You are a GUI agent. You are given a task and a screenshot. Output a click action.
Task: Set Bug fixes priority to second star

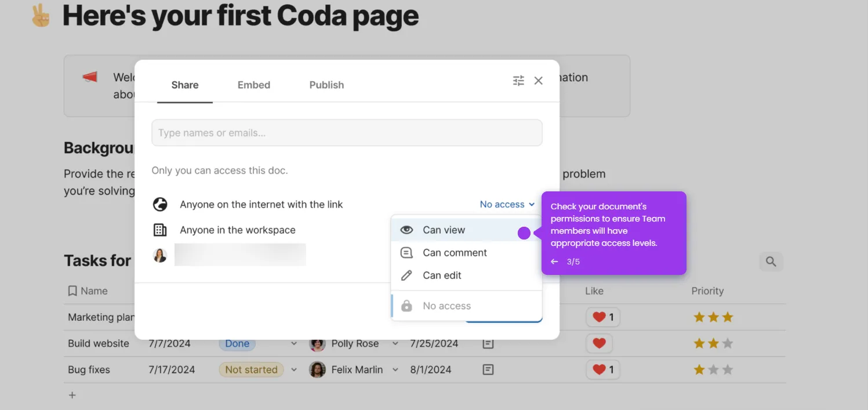pyautogui.click(x=714, y=369)
